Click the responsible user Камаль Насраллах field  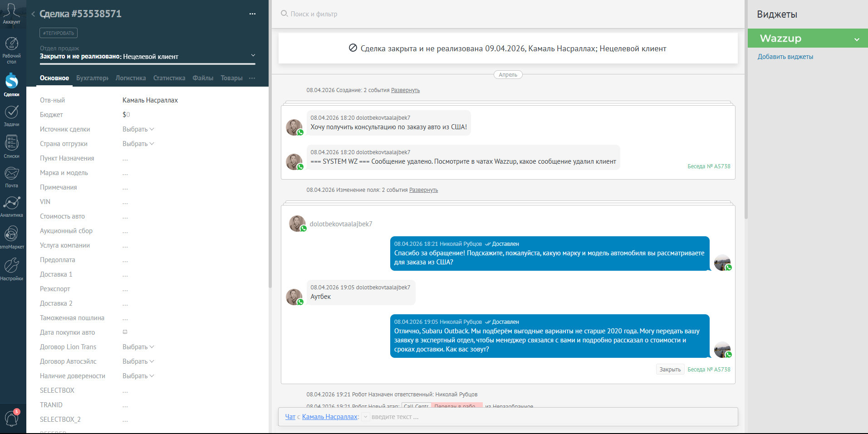click(x=150, y=100)
